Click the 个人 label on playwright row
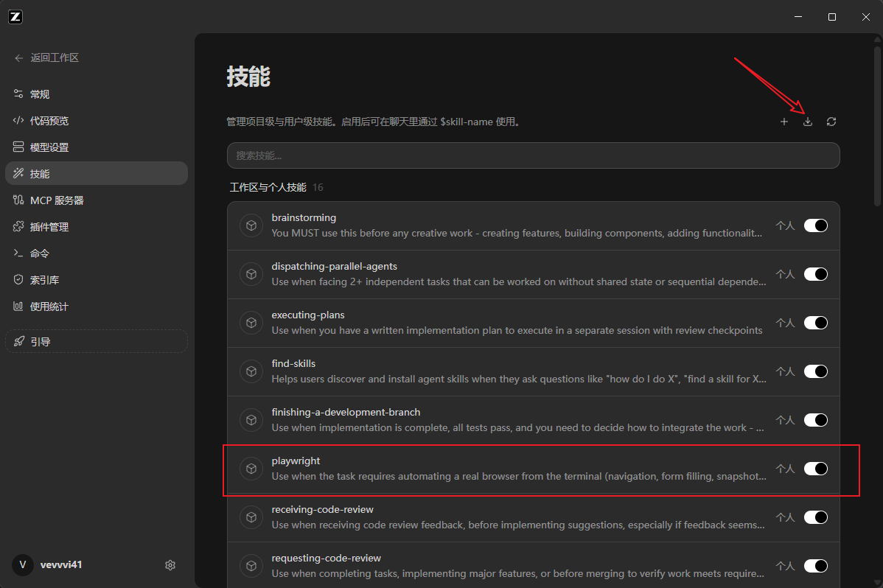Viewport: 883px width, 588px height. click(x=785, y=469)
